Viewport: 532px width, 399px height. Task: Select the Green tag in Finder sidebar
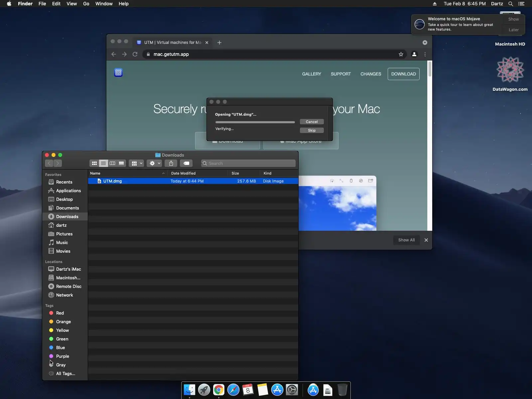[62, 339]
